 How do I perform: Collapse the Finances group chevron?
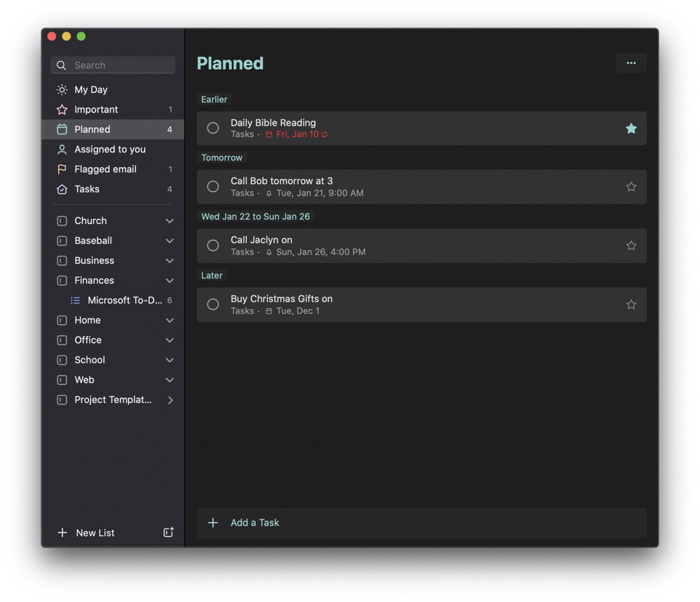tap(169, 281)
